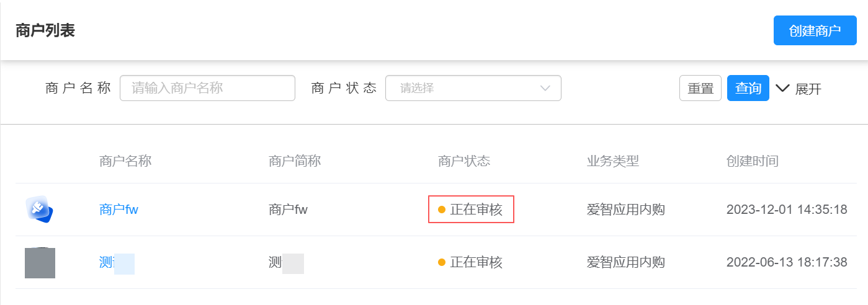
Task: Focus the 商户名称 input field
Action: pos(207,88)
